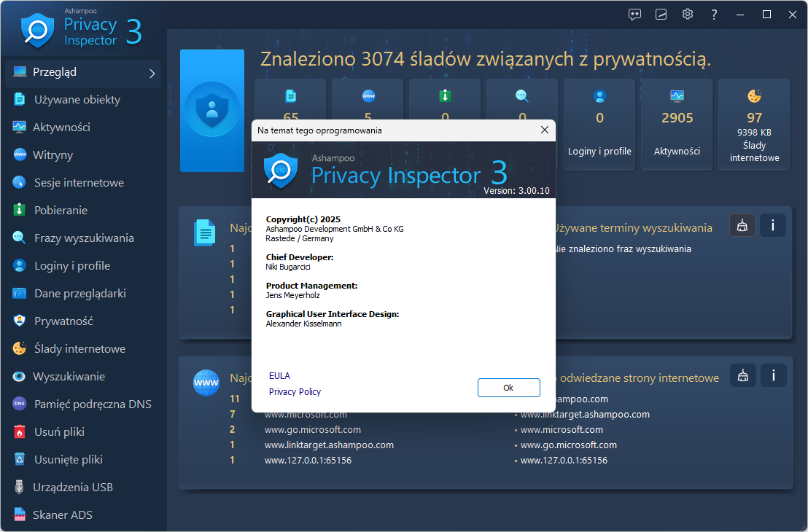Select the Wyszukiwanie sidebar label
Image resolution: width=808 pixels, height=532 pixels.
[x=69, y=377]
